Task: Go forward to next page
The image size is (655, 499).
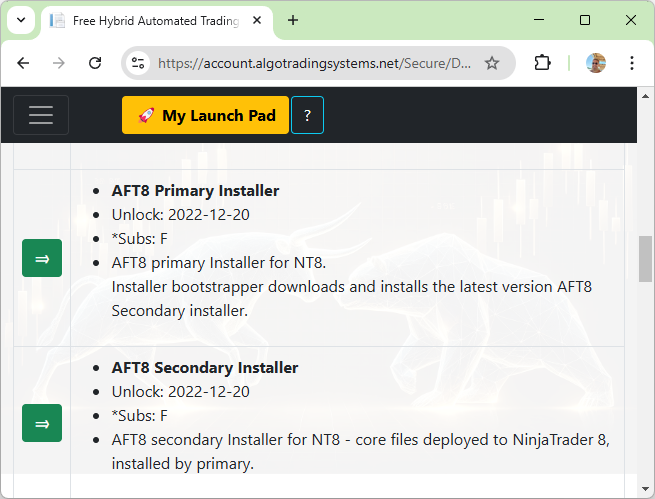Action: click(59, 63)
